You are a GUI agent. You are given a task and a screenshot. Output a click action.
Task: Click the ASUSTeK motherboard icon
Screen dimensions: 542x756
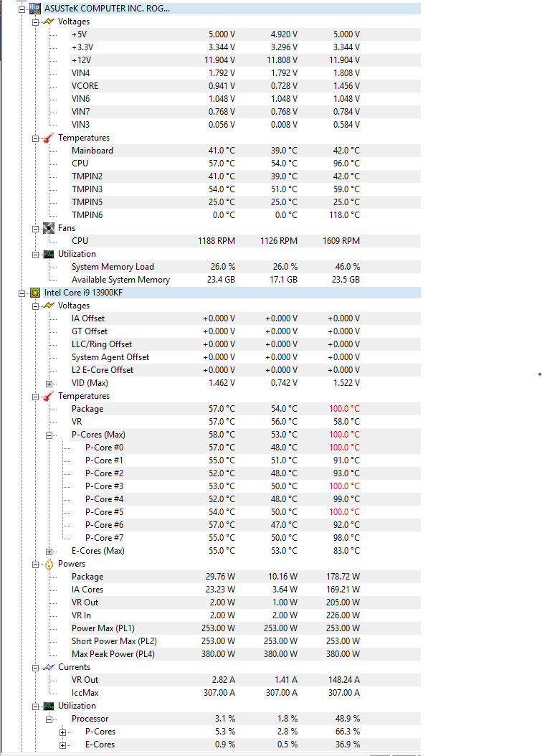[x=34, y=9]
